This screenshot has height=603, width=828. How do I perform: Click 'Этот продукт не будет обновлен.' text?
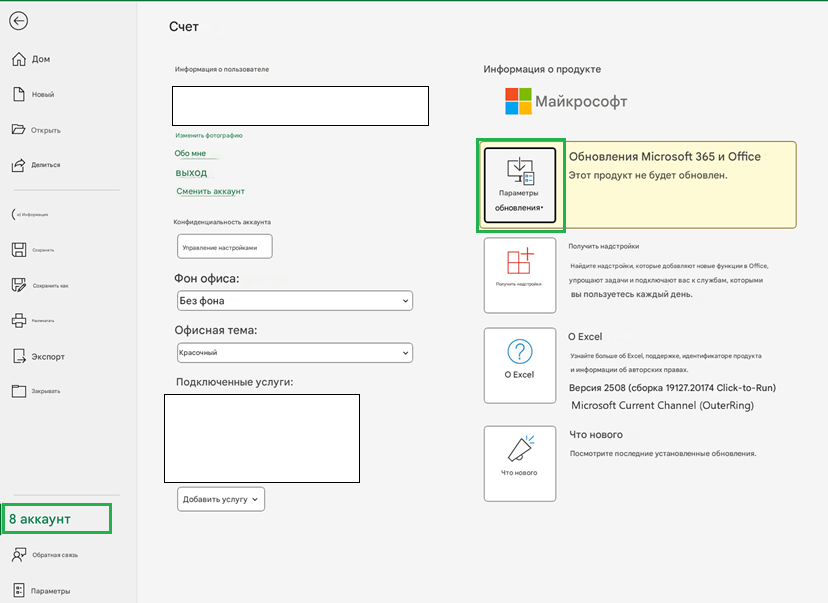tap(648, 175)
